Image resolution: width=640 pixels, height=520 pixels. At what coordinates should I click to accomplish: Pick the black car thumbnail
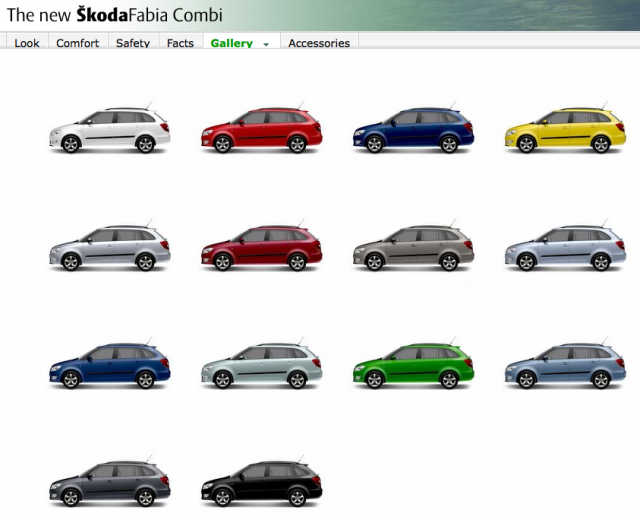[261, 481]
